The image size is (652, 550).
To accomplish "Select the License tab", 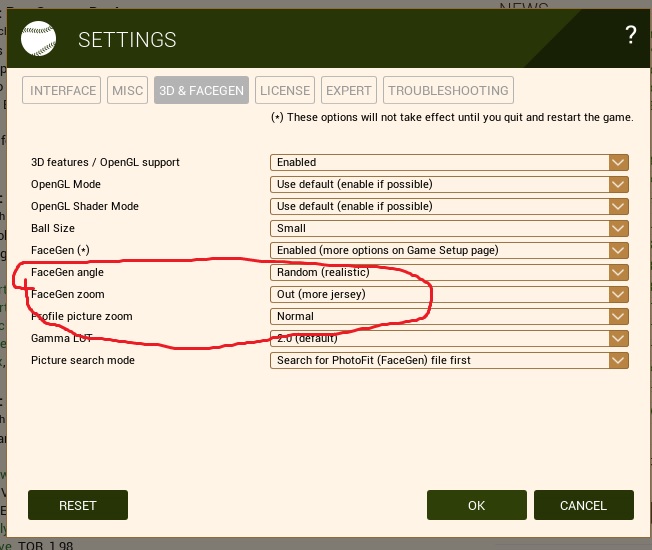I will (x=285, y=90).
